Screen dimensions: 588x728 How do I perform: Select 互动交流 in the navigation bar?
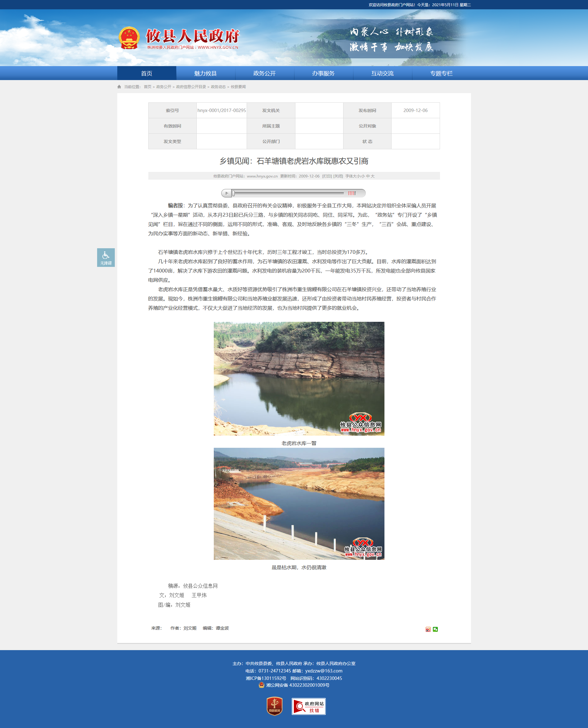pos(382,74)
